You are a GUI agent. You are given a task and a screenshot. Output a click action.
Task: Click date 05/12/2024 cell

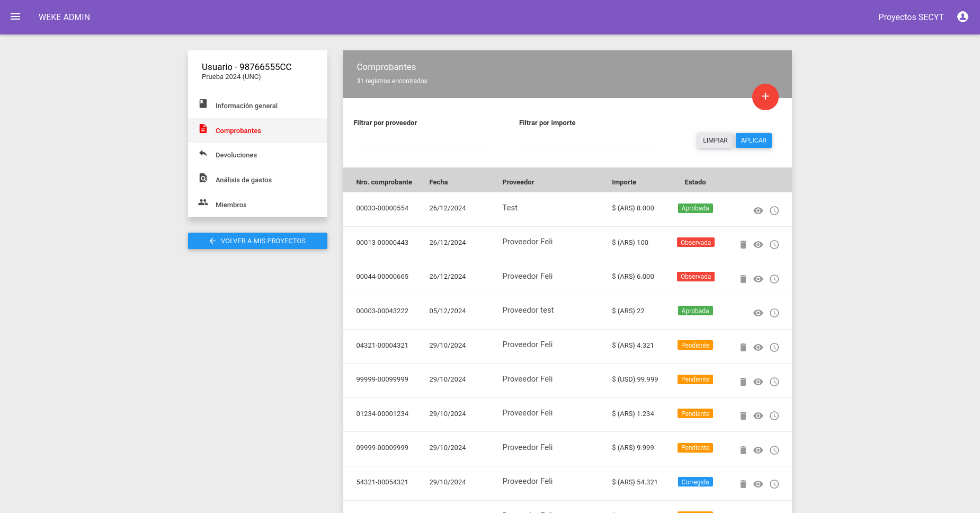pyautogui.click(x=447, y=311)
